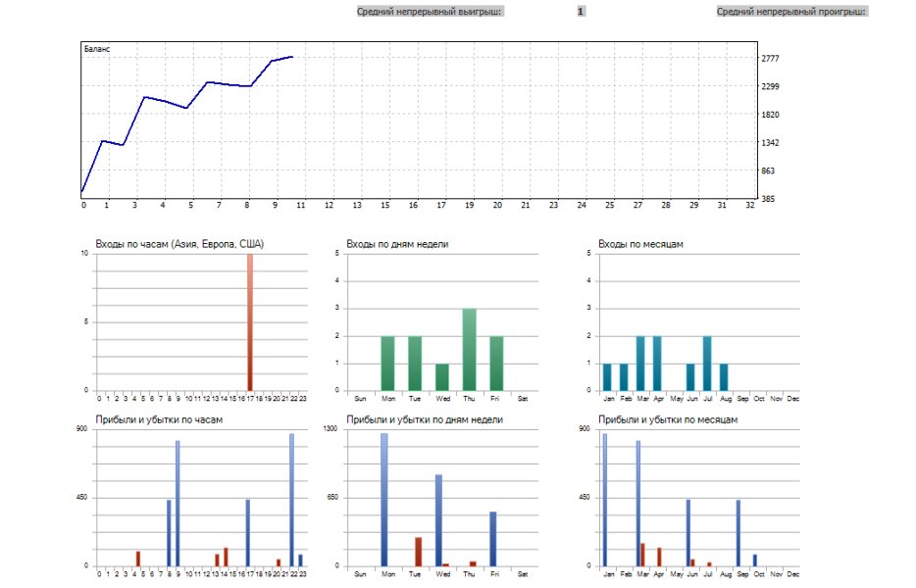Click the blue hour-22 bar in Прибыли и убытки по часам
This screenshot has height=588, width=916.
pyautogui.click(x=291, y=500)
